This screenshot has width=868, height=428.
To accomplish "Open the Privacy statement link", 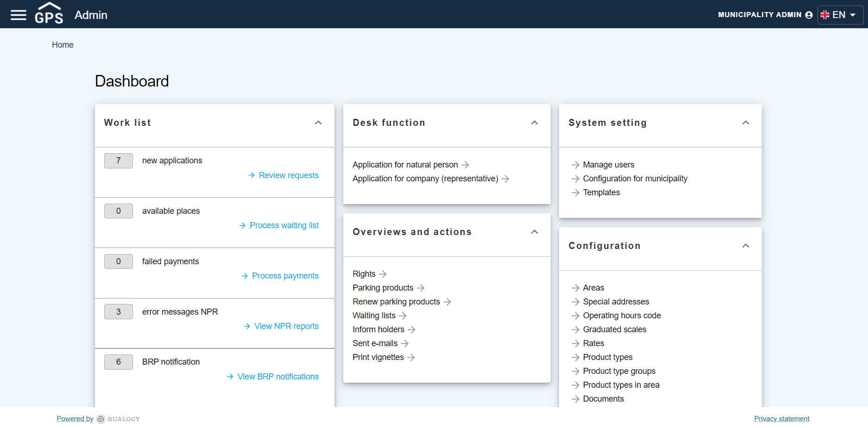I will point(781,419).
